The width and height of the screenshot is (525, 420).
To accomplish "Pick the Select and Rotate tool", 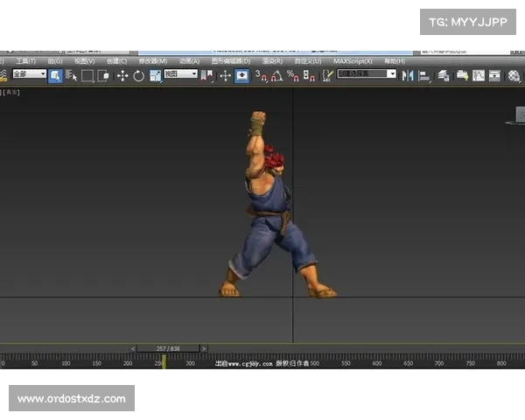I will pyautogui.click(x=138, y=75).
